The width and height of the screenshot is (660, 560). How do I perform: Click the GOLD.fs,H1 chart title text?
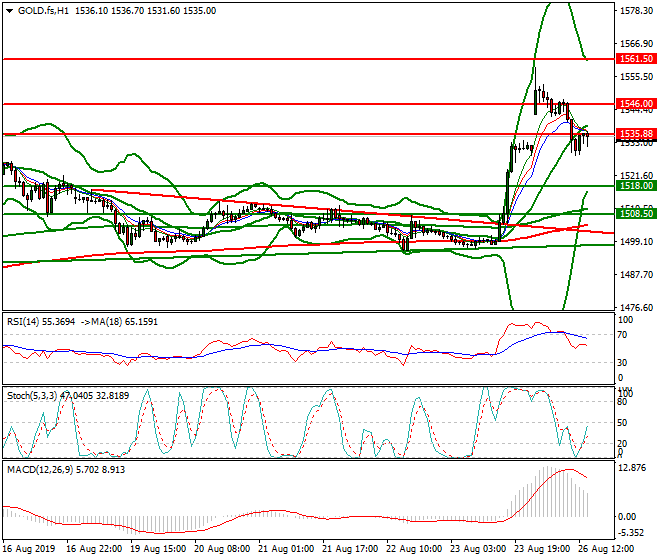click(x=43, y=11)
